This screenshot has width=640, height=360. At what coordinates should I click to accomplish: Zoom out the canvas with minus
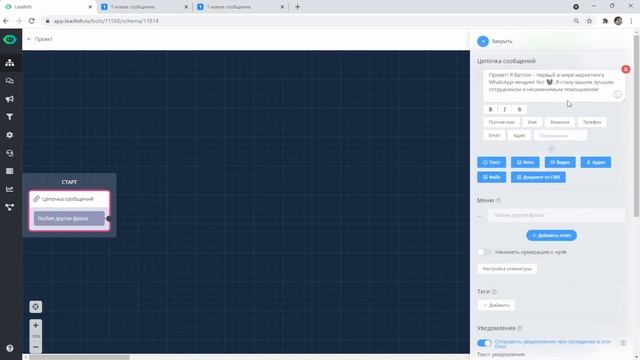[36, 347]
